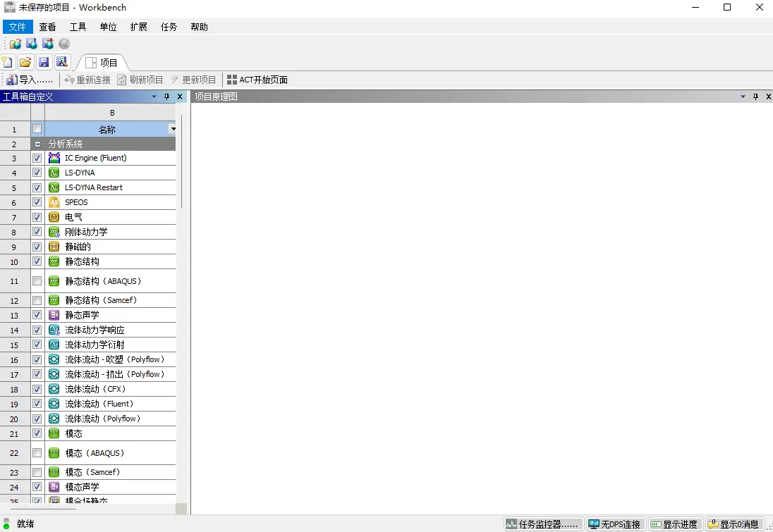Open the 文件 menu
This screenshot has height=532, width=773.
click(x=18, y=27)
